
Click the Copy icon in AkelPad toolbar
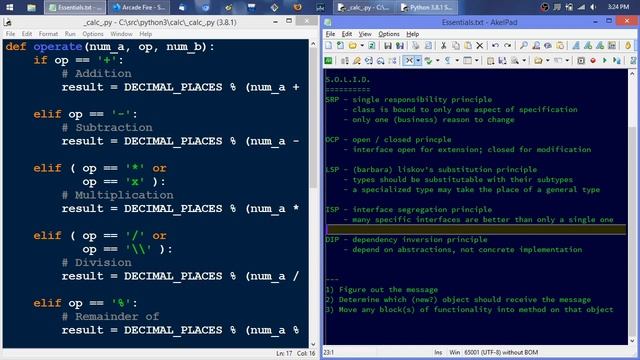(x=456, y=46)
